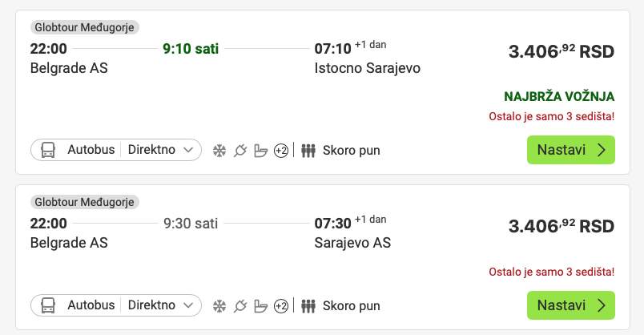The width and height of the screenshot is (644, 335).
Task: Click the Globtour Međugorje tag on second trip
Action: pos(84,202)
